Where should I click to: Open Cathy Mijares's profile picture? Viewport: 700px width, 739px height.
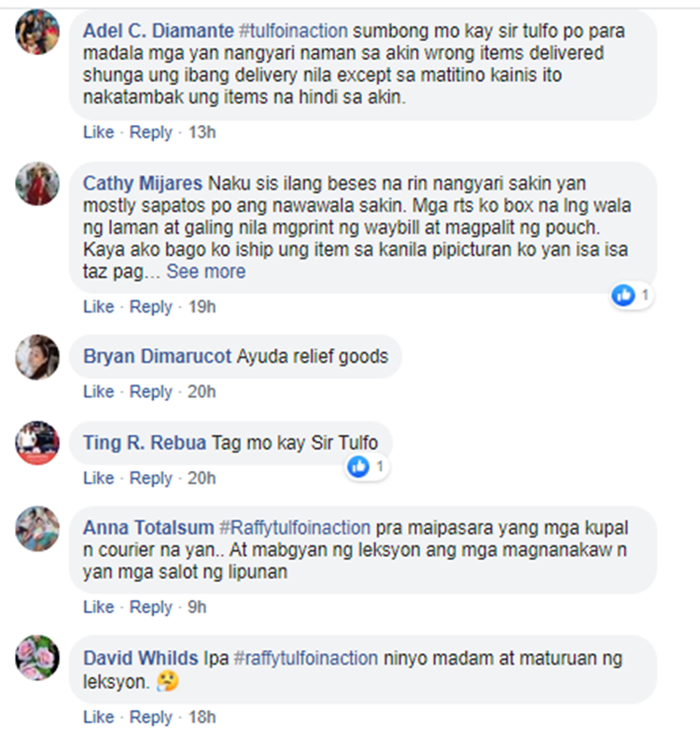37,184
